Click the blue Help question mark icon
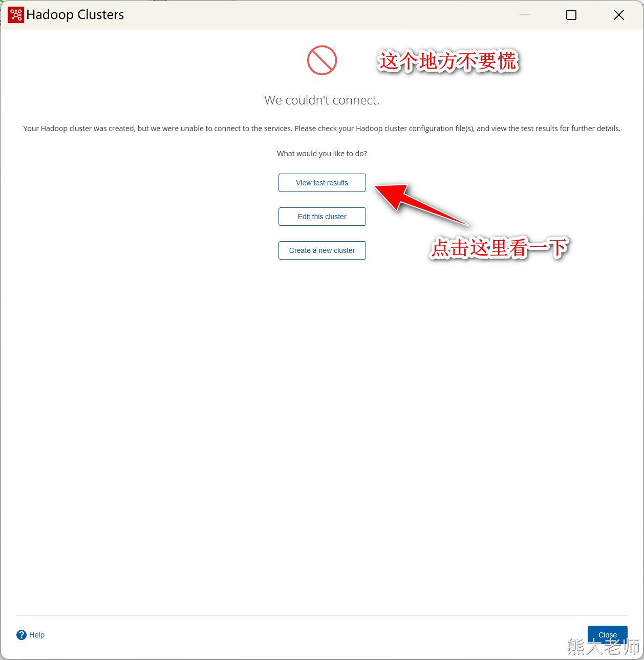 tap(22, 635)
